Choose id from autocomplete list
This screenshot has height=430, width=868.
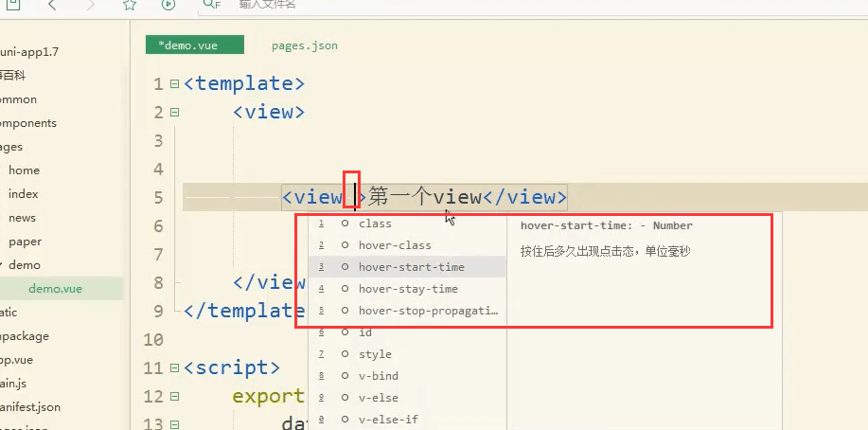[407, 332]
